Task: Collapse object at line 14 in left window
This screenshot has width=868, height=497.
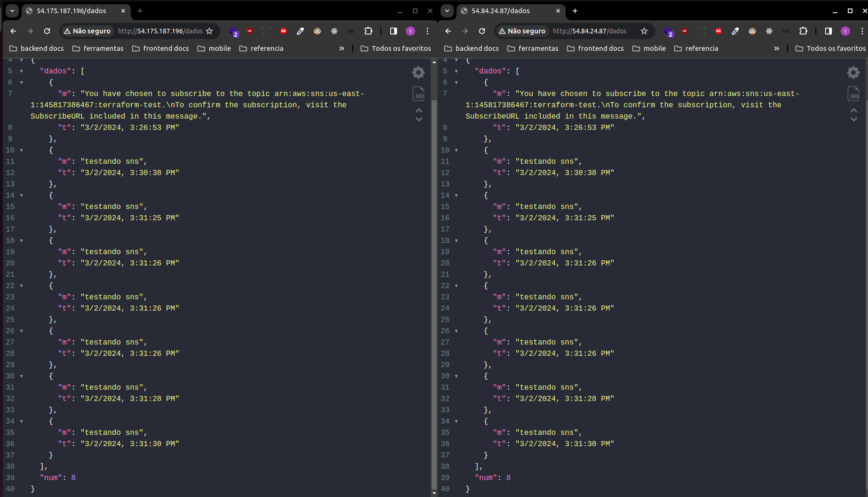Action: pos(21,195)
